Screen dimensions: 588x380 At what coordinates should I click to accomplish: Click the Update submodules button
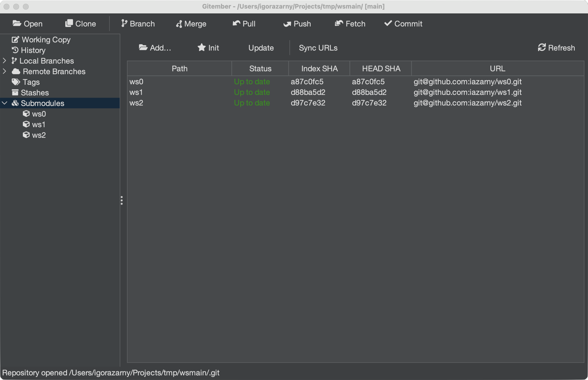coord(261,48)
